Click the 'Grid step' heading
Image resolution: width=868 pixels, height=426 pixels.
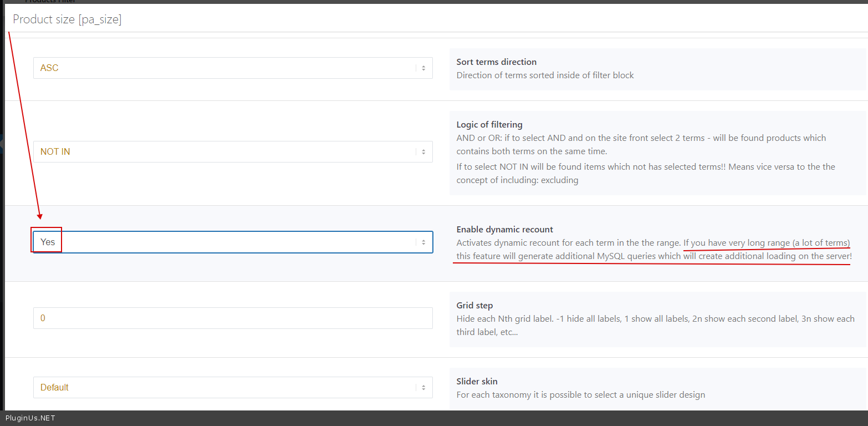click(x=474, y=306)
